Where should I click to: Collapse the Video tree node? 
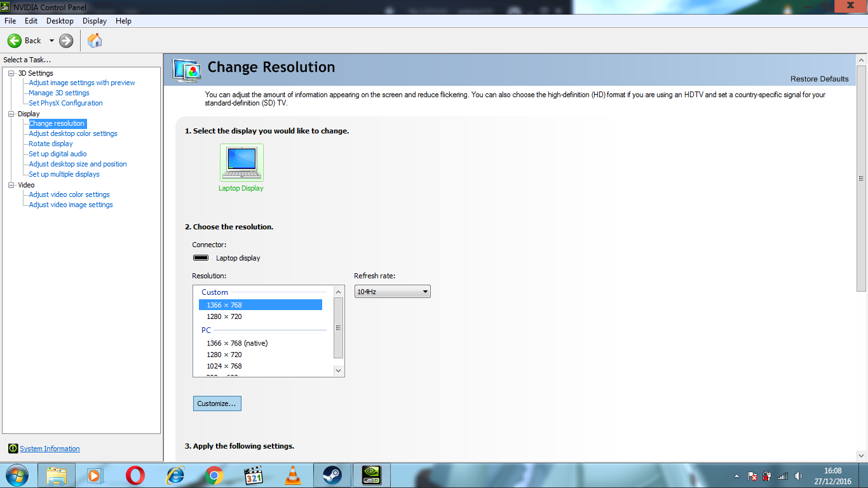[x=11, y=185]
